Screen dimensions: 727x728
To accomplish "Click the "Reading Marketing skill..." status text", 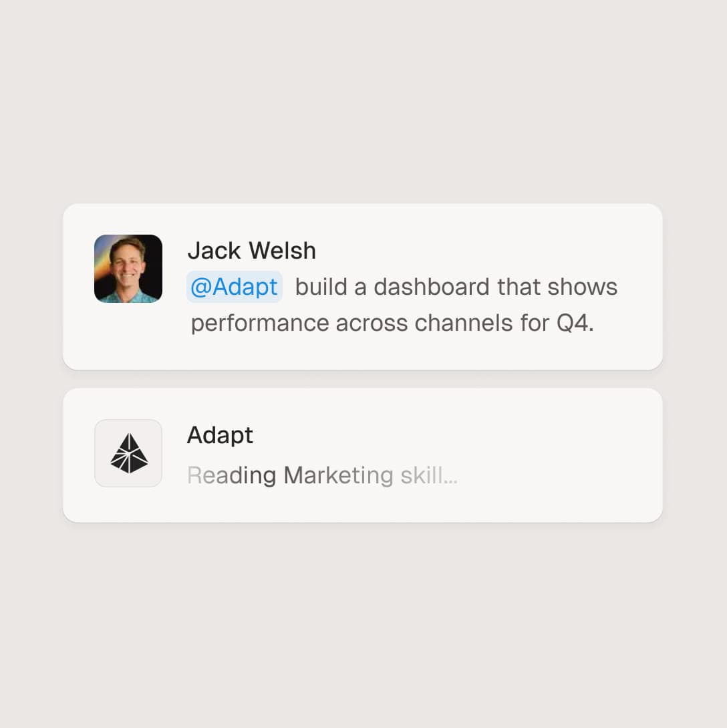I will pos(322,475).
